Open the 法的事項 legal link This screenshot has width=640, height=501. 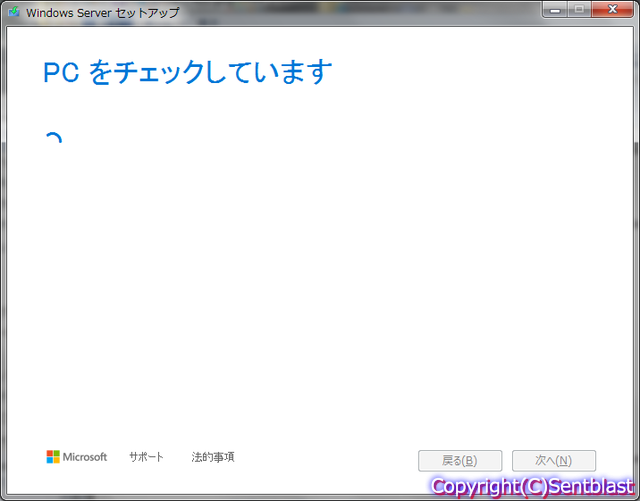point(213,457)
